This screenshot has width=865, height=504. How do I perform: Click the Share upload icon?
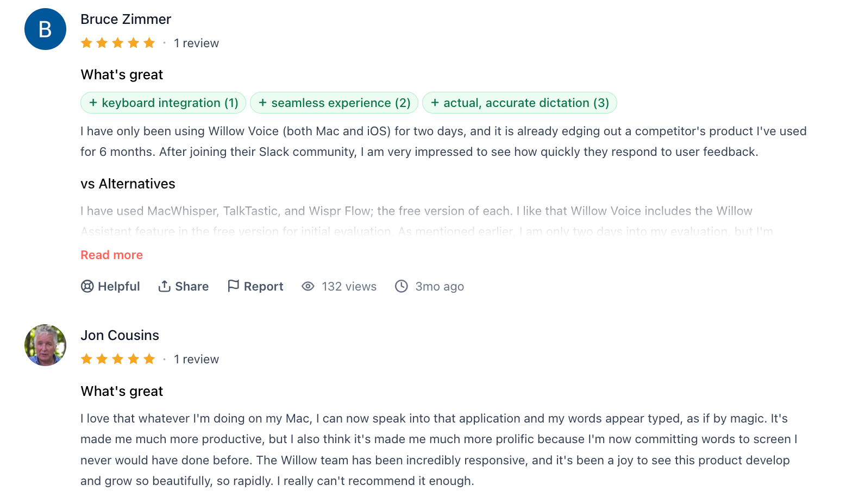164,286
